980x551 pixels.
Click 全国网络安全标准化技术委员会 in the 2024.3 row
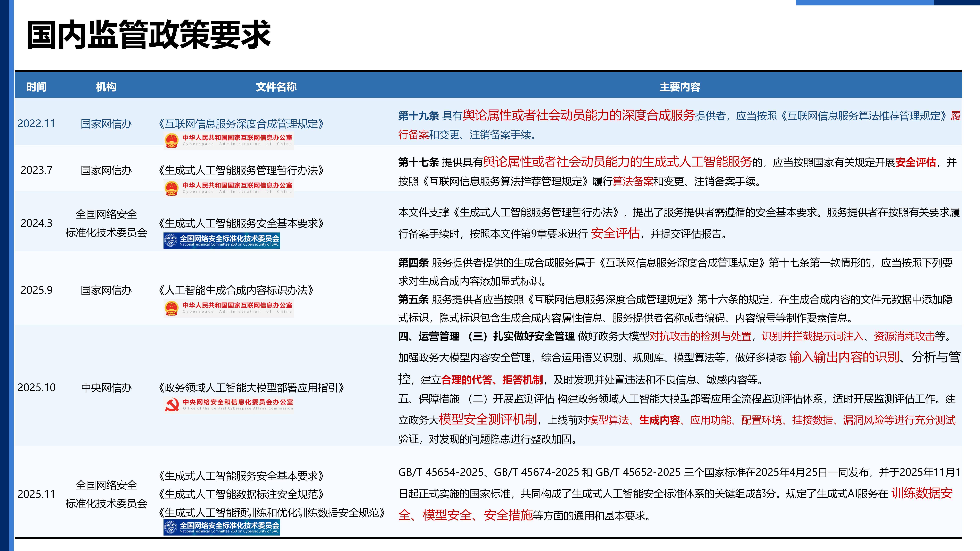106,223
